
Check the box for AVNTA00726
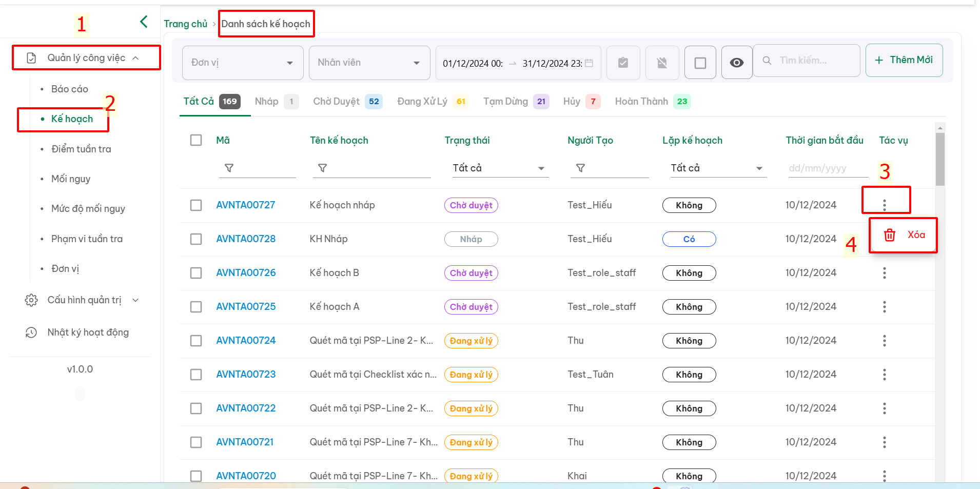click(196, 273)
